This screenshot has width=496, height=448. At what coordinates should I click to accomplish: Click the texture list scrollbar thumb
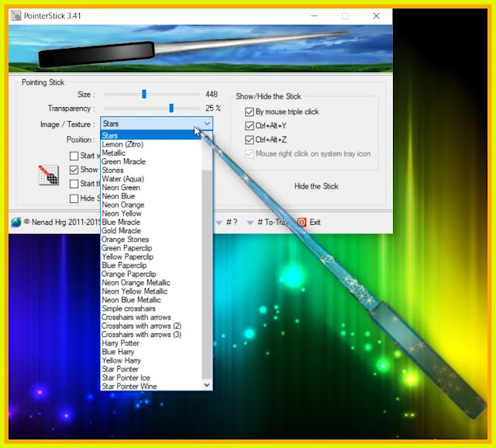coord(207,274)
